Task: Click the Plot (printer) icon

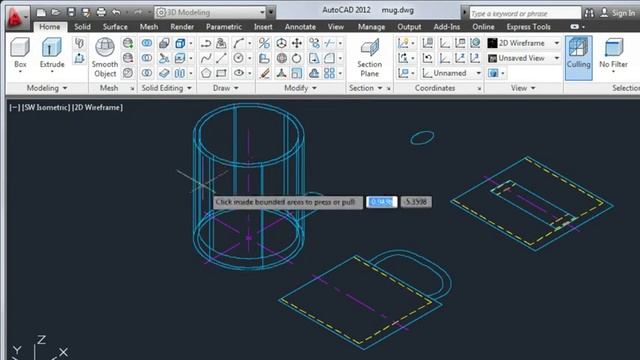Action: (x=101, y=13)
